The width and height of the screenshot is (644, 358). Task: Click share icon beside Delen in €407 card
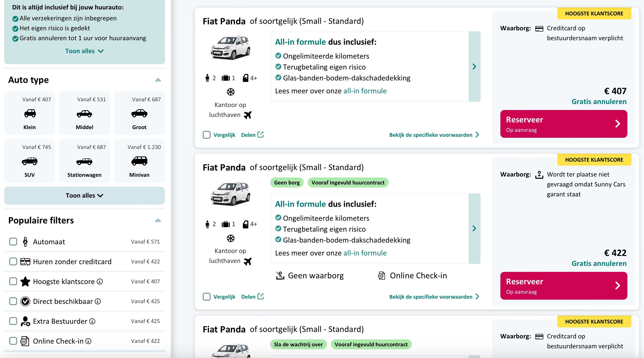coord(260,135)
